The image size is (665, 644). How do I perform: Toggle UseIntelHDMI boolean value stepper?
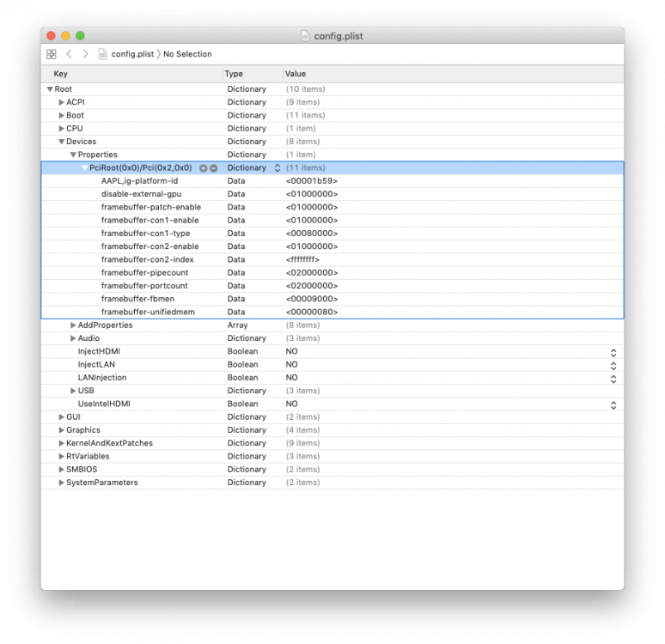point(613,405)
